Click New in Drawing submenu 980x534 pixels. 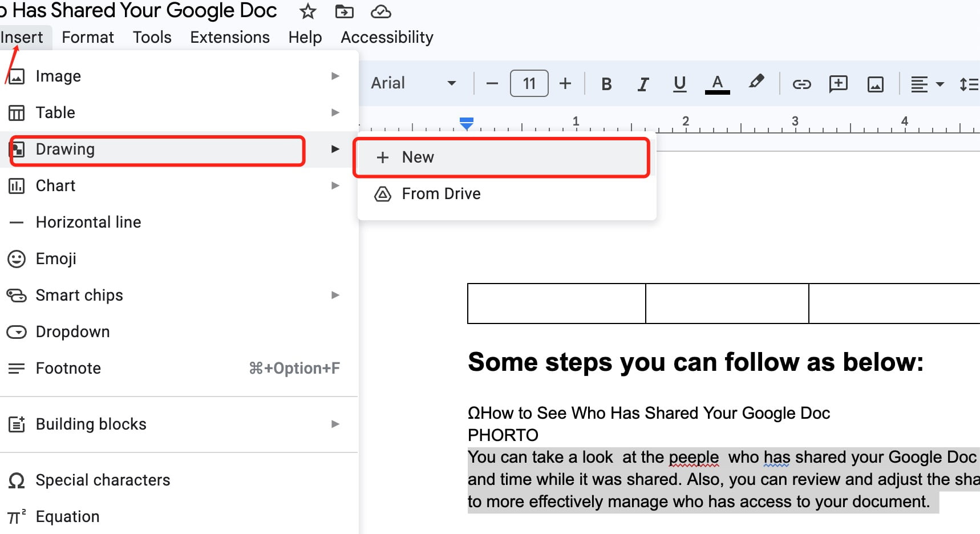point(507,157)
